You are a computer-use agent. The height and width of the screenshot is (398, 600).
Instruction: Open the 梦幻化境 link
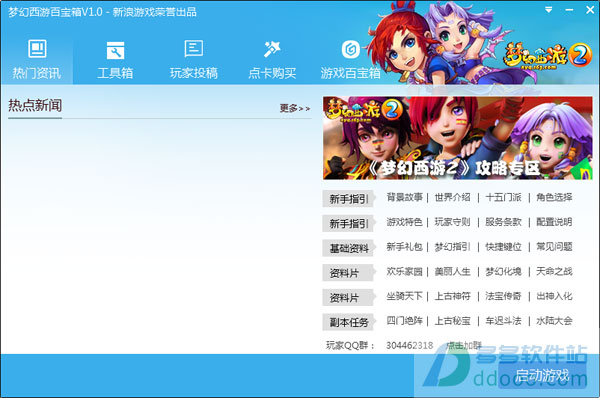point(503,272)
